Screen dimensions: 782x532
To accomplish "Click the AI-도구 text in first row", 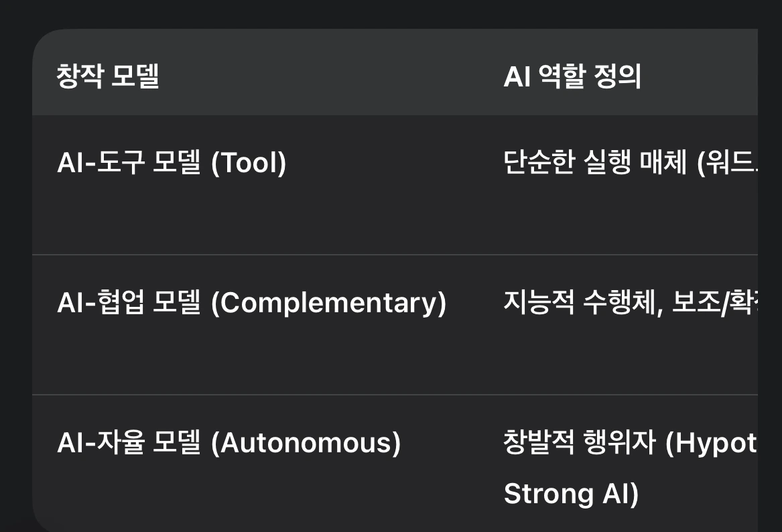I will [101, 163].
